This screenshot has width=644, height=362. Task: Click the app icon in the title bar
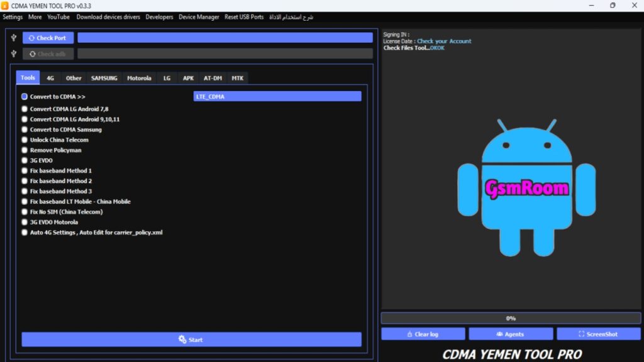[5, 6]
